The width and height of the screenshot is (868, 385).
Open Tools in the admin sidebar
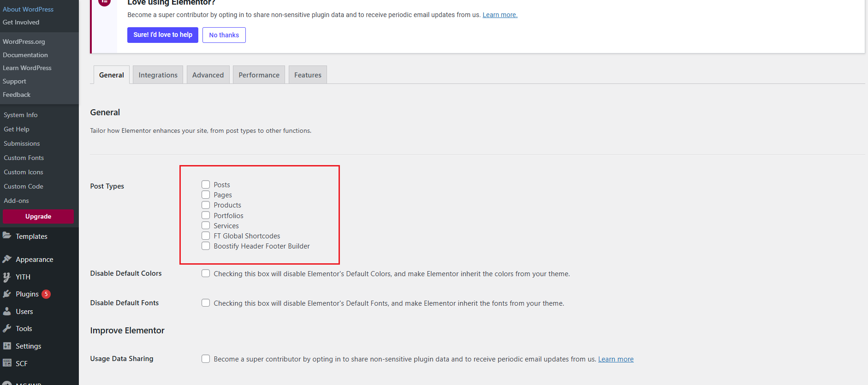click(x=24, y=328)
